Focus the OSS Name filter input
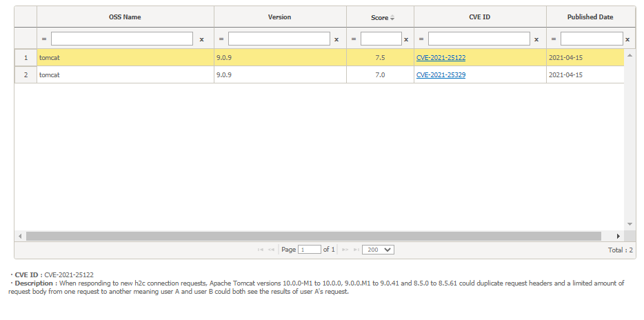 [x=122, y=39]
